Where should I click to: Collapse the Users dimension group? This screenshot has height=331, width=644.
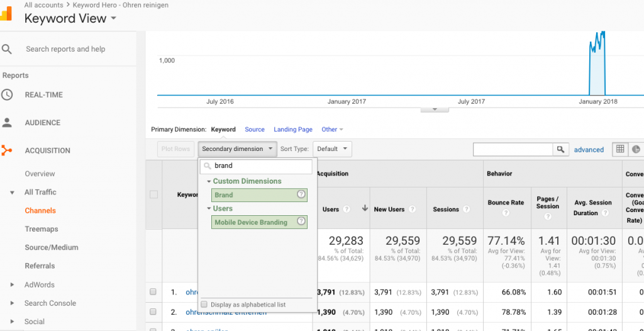coord(209,208)
